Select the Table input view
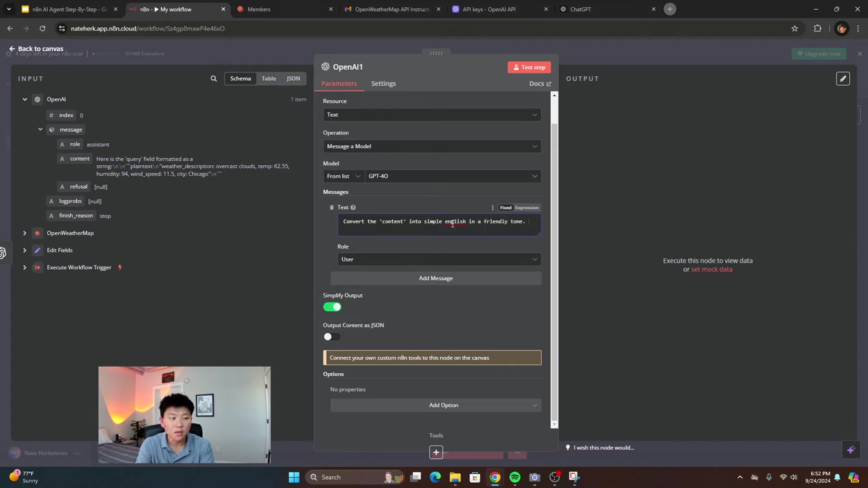The width and height of the screenshot is (868, 488). coord(269,79)
